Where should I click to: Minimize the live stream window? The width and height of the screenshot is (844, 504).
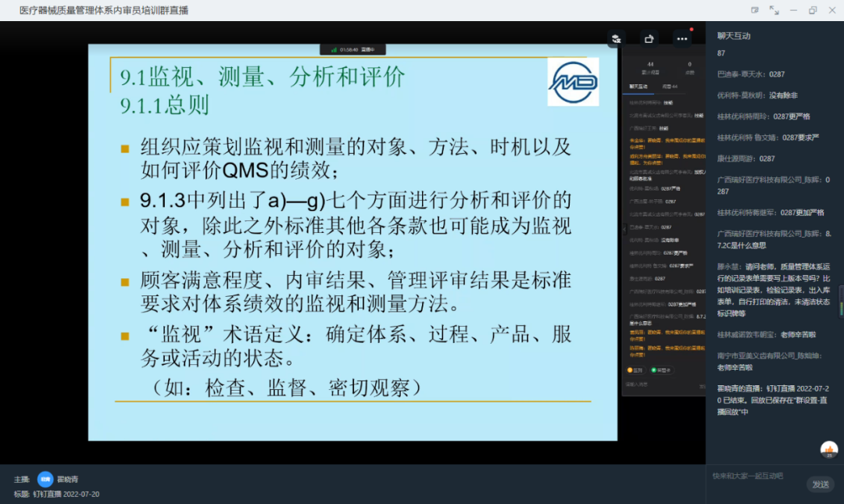pyautogui.click(x=793, y=10)
